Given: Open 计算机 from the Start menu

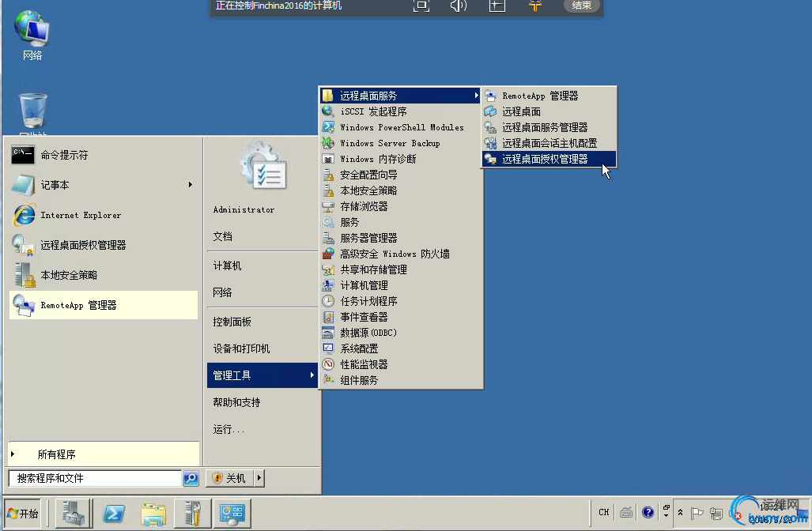Looking at the screenshot, I should point(262,265).
